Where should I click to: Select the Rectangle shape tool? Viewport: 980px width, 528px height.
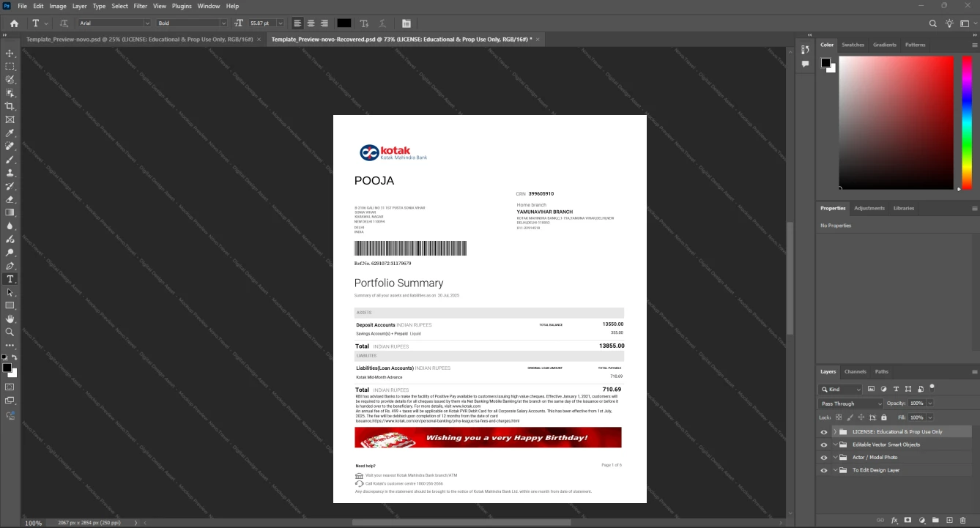[10, 305]
